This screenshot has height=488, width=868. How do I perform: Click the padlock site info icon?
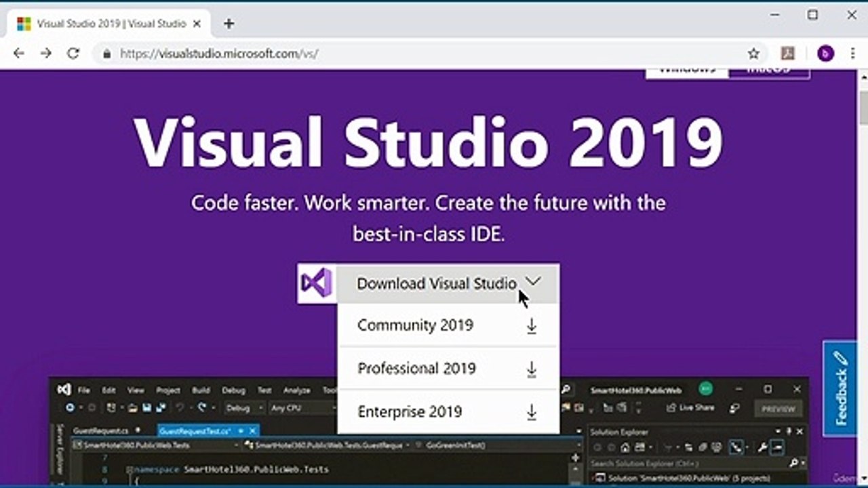106,54
